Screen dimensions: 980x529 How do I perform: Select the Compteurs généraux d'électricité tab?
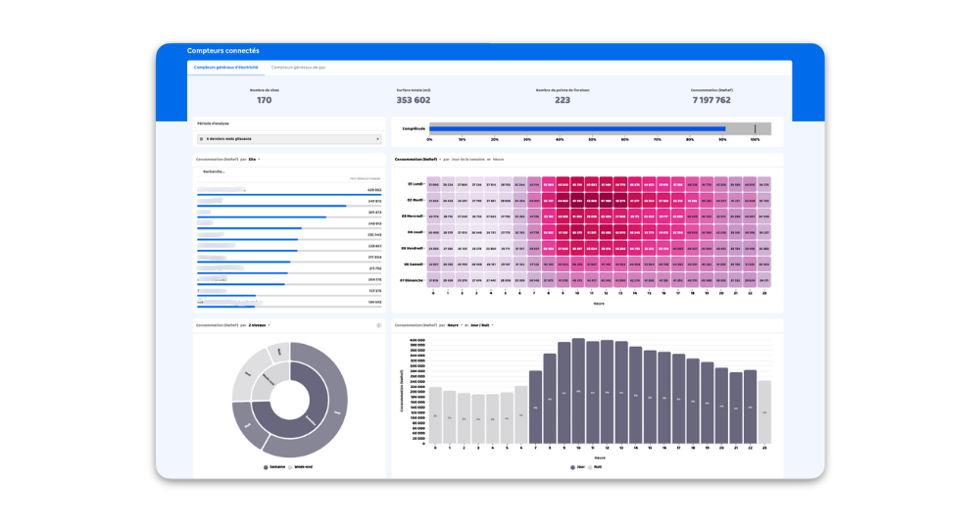(x=225, y=68)
